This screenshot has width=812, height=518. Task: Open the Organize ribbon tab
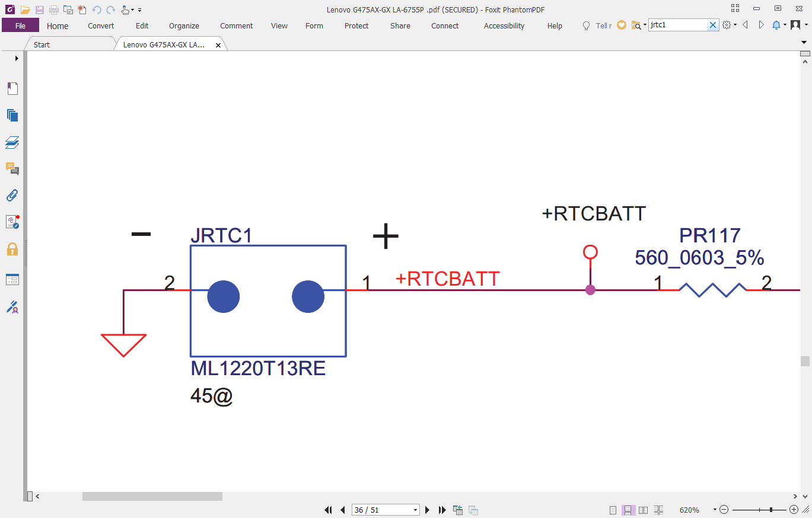tap(184, 26)
